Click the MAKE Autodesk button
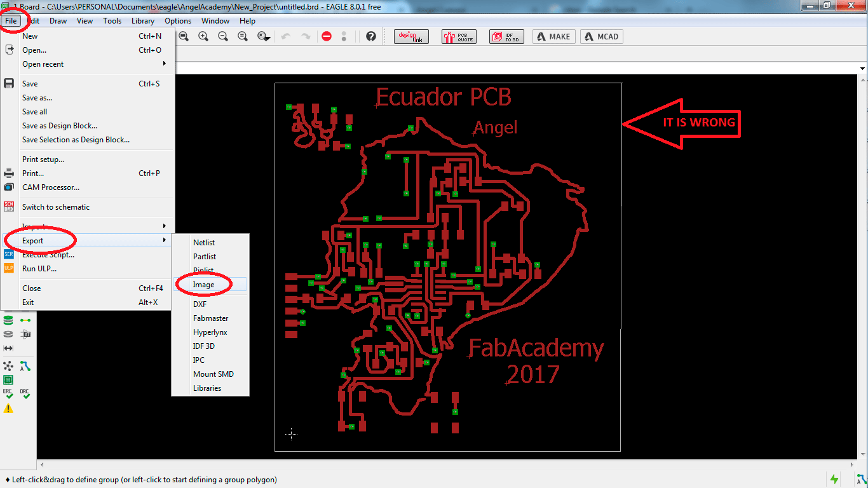 (x=554, y=37)
